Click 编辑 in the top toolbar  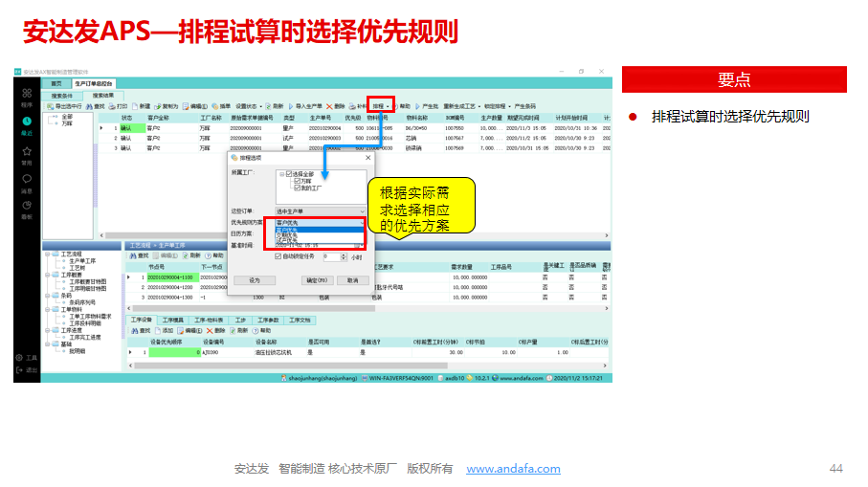(195, 106)
